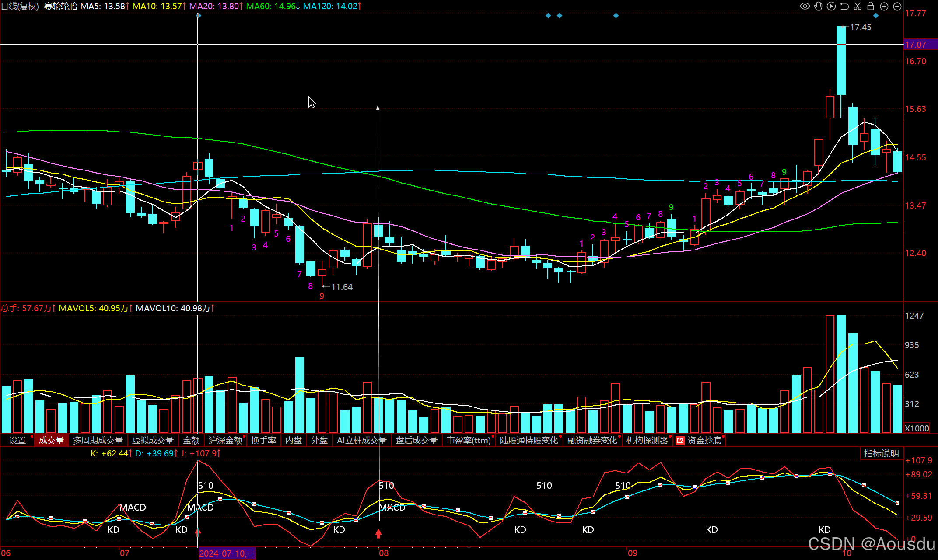Switch to 换手率 indicator tab
Screen dimensions: 938x560
point(263,440)
